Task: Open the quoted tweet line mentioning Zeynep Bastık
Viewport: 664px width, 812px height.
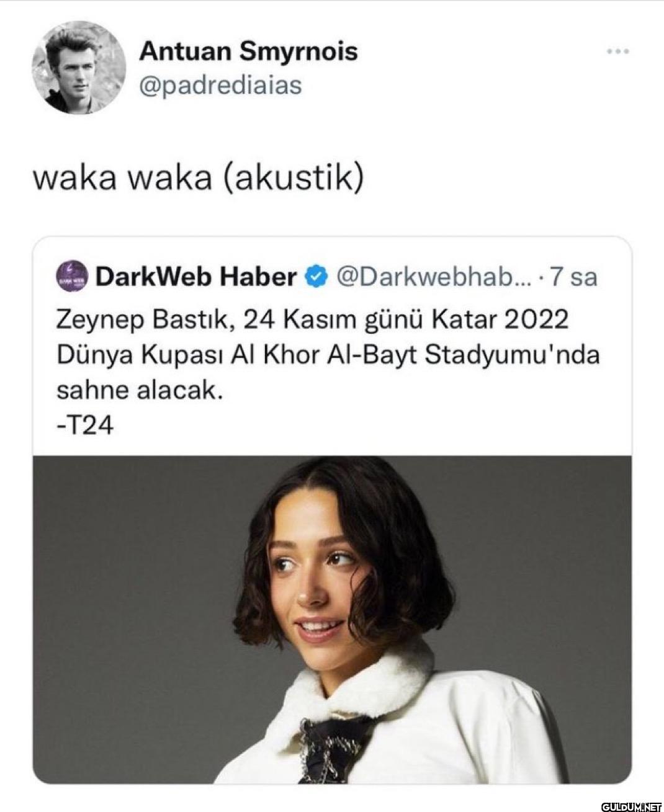Action: 312,320
